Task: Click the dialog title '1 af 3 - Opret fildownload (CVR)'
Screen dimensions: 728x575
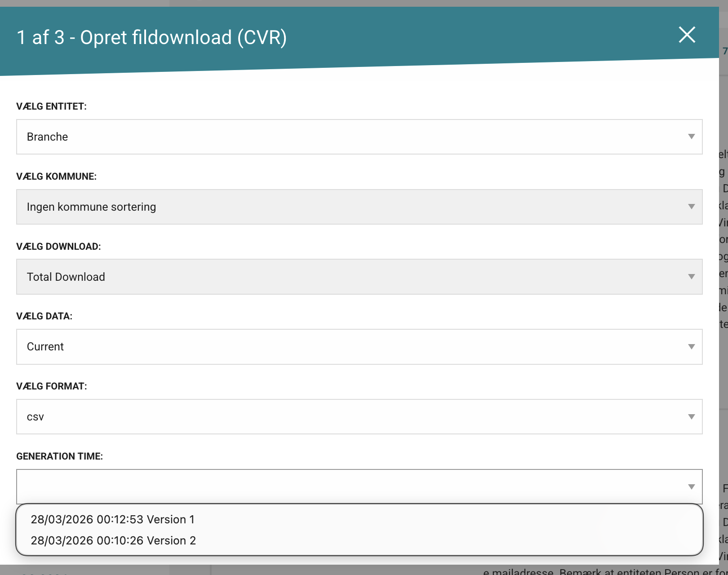Action: 151,38
